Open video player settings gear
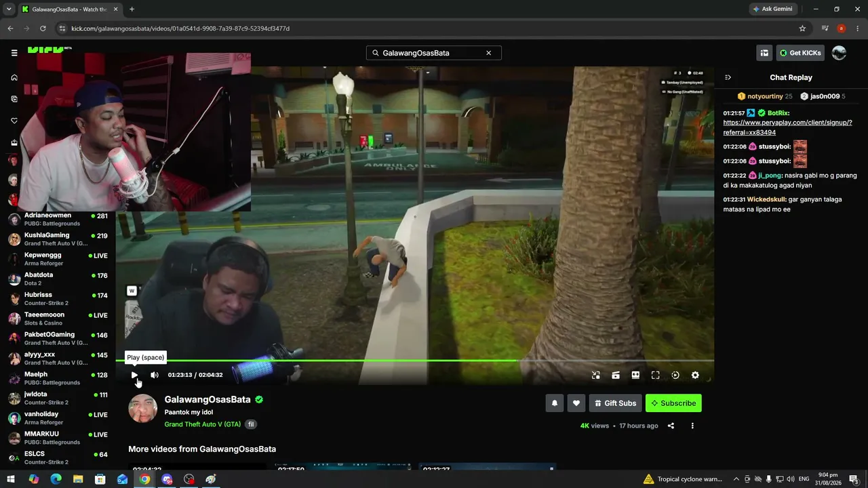The width and height of the screenshot is (868, 488). (695, 375)
